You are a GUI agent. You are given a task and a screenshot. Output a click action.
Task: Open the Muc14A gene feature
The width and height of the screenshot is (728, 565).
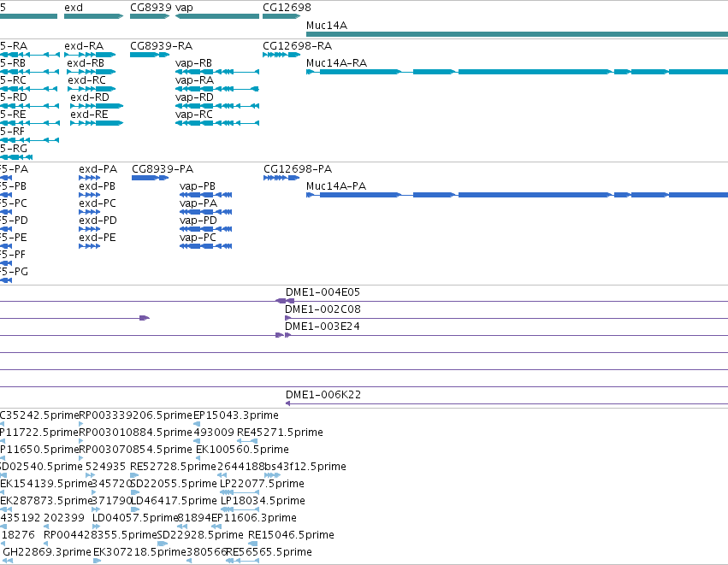(517, 34)
